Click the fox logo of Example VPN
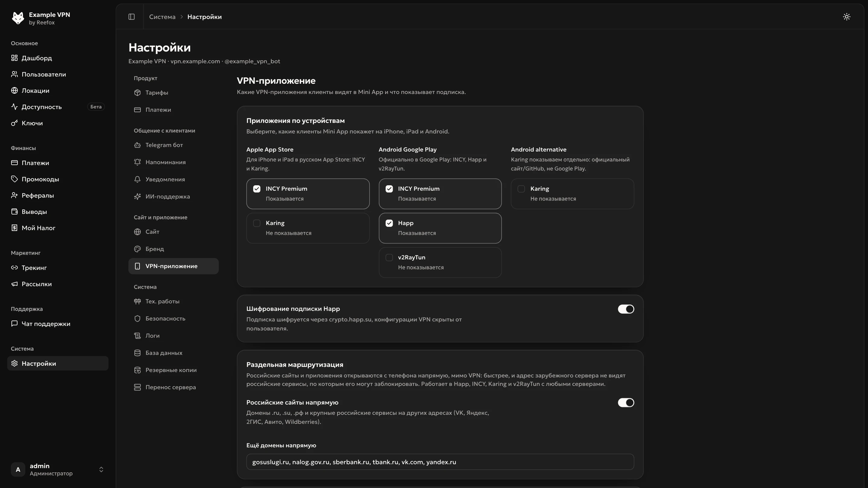 [18, 18]
